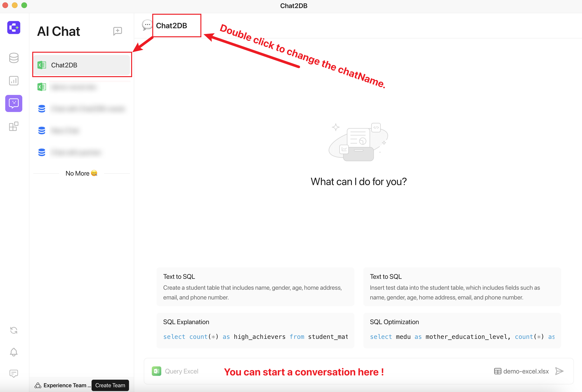This screenshot has height=392, width=582.
Task: Click the Create Team button
Action: [110, 385]
